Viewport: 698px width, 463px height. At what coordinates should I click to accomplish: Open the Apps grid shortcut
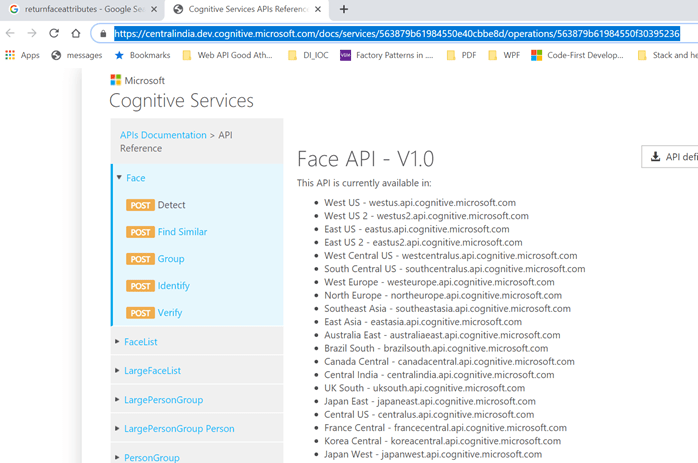coord(23,55)
